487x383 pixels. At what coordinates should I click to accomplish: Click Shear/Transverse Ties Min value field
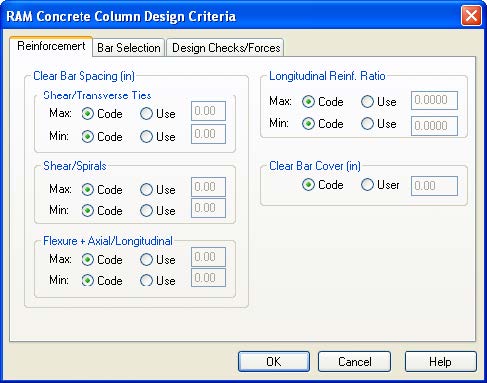208,134
